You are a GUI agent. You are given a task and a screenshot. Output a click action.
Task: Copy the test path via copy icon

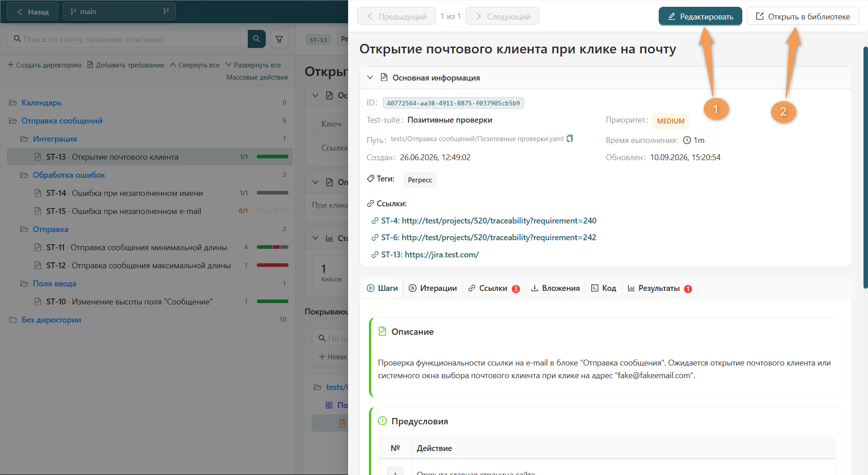[570, 138]
